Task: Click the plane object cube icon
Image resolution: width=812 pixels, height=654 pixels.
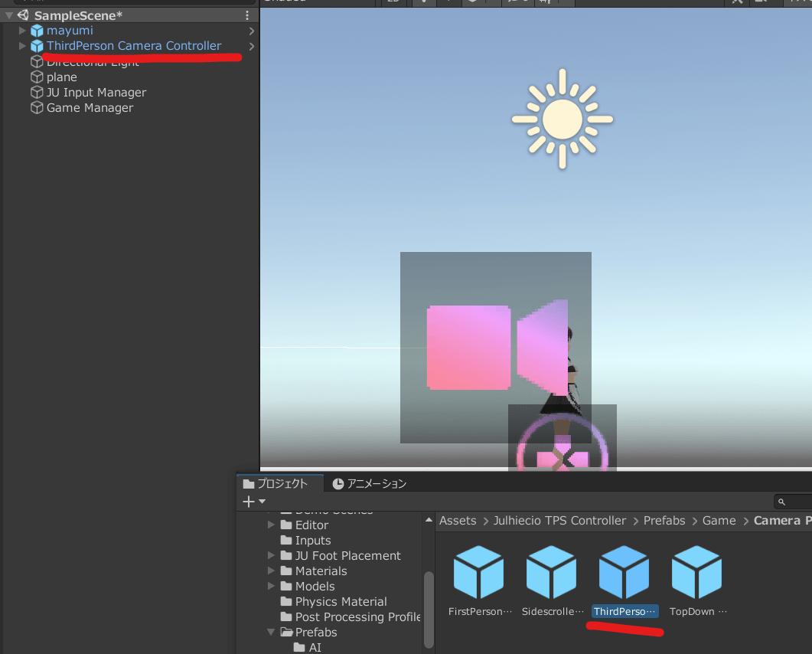Action: point(37,77)
